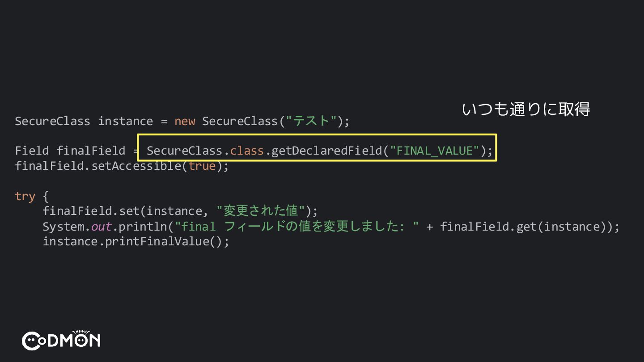Click the opening brace after try
This screenshot has width=644, height=362.
[x=46, y=196]
